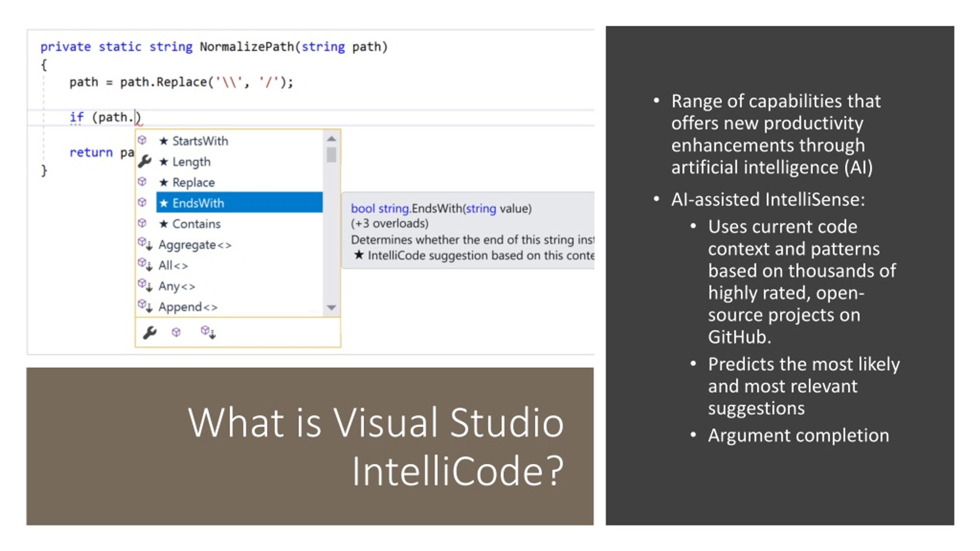The image size is (980, 551).
Task: Pick the Append<> extension method
Action: 239,306
